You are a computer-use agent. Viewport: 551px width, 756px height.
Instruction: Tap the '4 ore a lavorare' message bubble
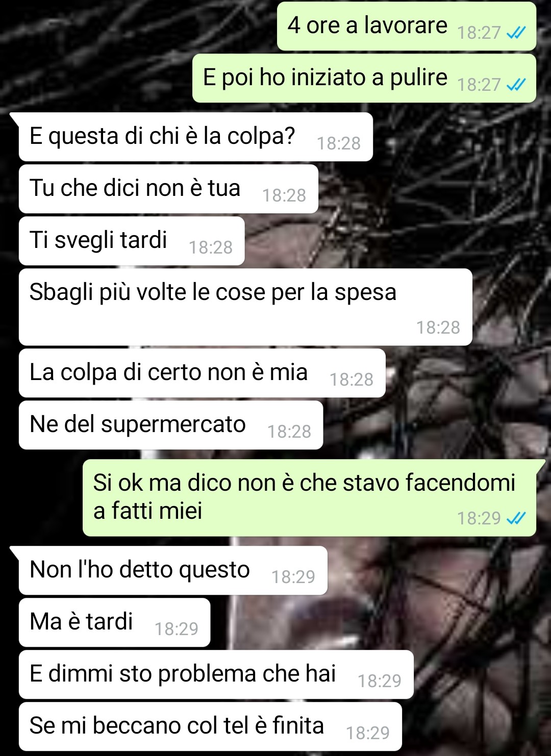tap(406, 26)
